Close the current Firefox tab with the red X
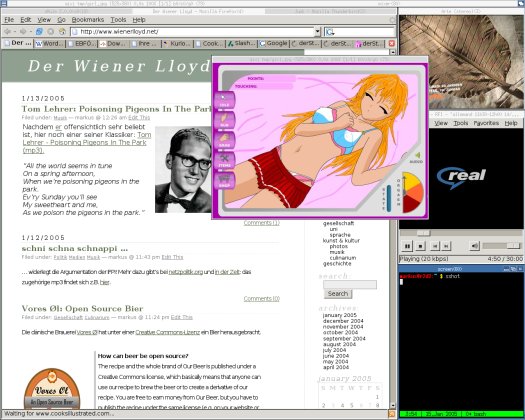525x420 pixels. pyautogui.click(x=391, y=44)
